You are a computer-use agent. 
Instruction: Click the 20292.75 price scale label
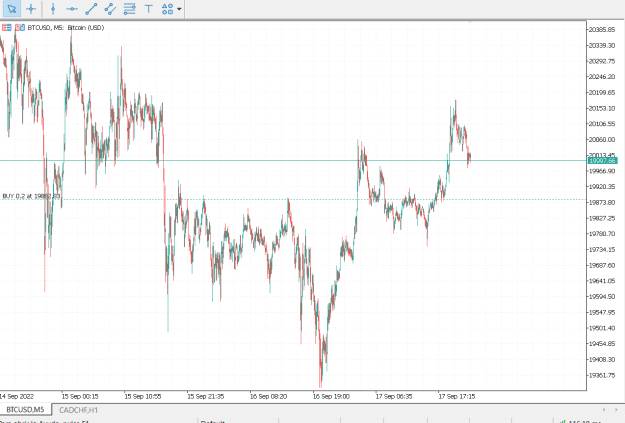(x=602, y=61)
